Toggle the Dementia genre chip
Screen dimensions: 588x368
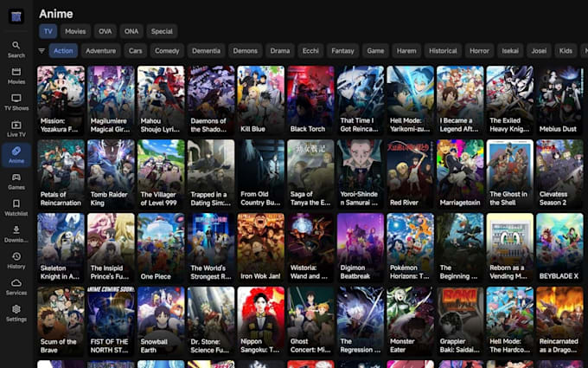click(207, 51)
